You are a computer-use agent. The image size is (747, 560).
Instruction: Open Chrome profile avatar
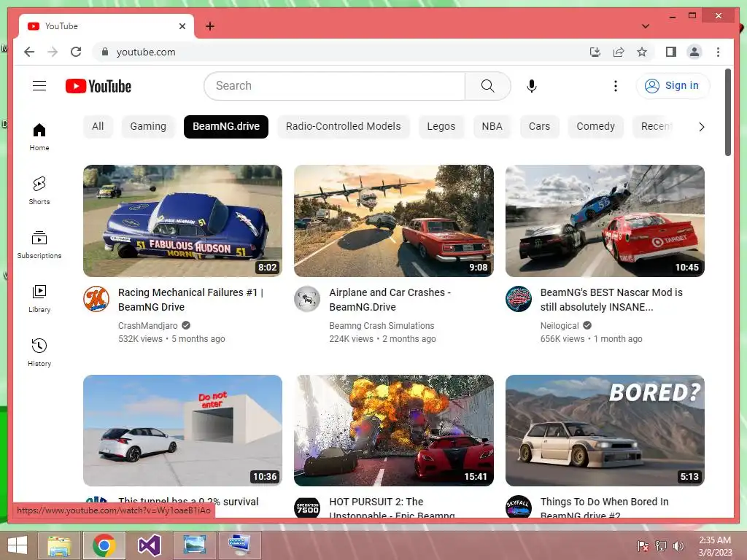tap(694, 52)
